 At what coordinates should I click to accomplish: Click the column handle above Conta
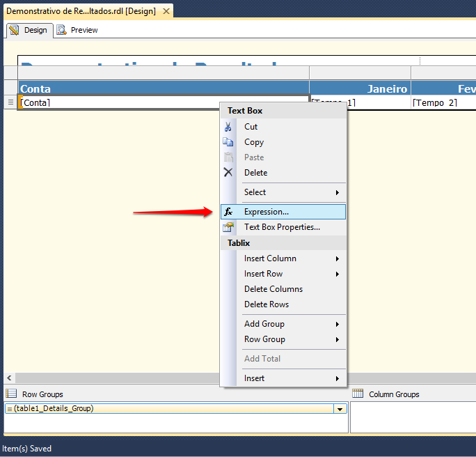(164, 72)
